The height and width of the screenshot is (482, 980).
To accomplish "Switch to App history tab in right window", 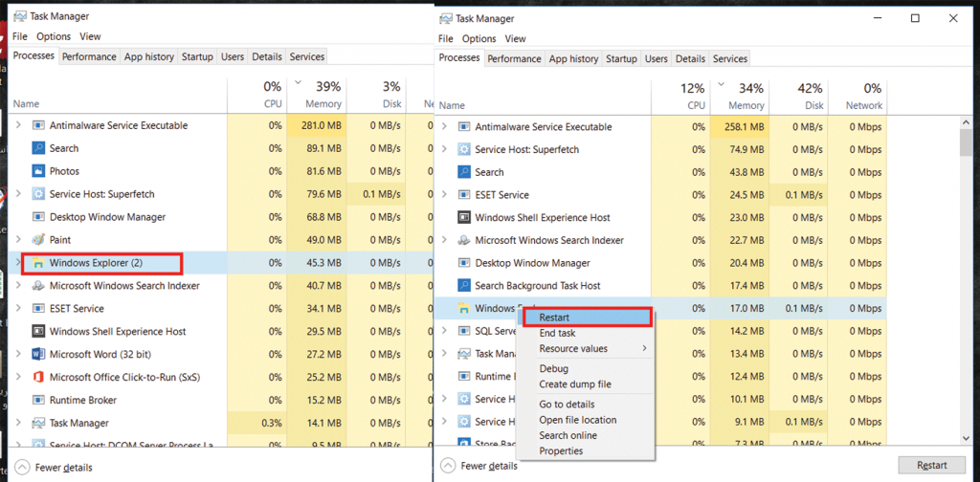I will [574, 58].
